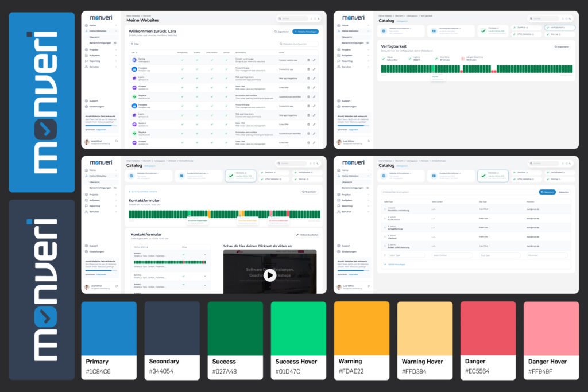Screen dimensions: 588x392
Task: Click Lara's avatar in Kontaktformular screen sidebar
Action: coord(87,287)
